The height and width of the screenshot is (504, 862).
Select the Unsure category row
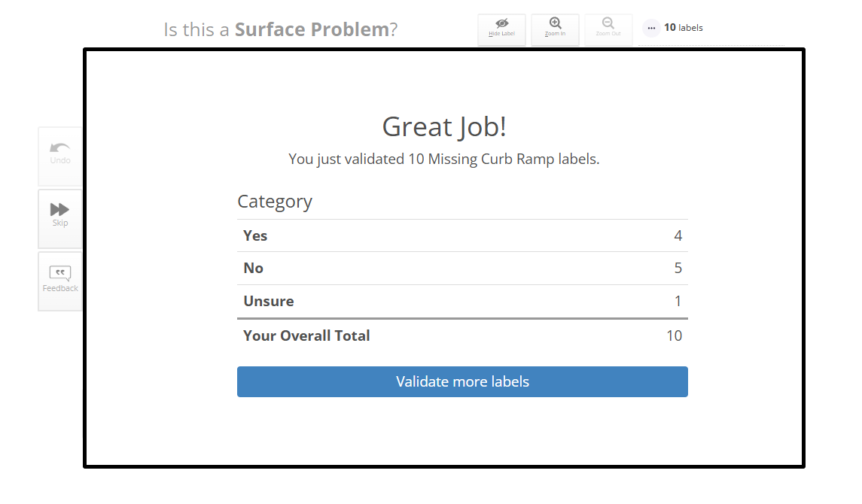point(462,301)
